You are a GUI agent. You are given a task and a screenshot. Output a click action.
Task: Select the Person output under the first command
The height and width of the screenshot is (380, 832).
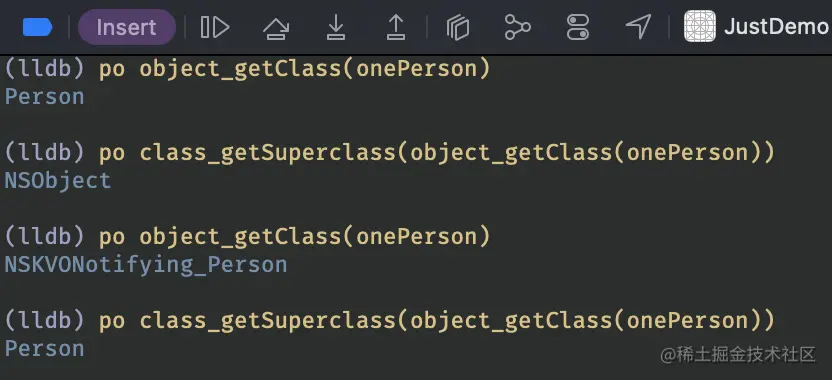(45, 97)
